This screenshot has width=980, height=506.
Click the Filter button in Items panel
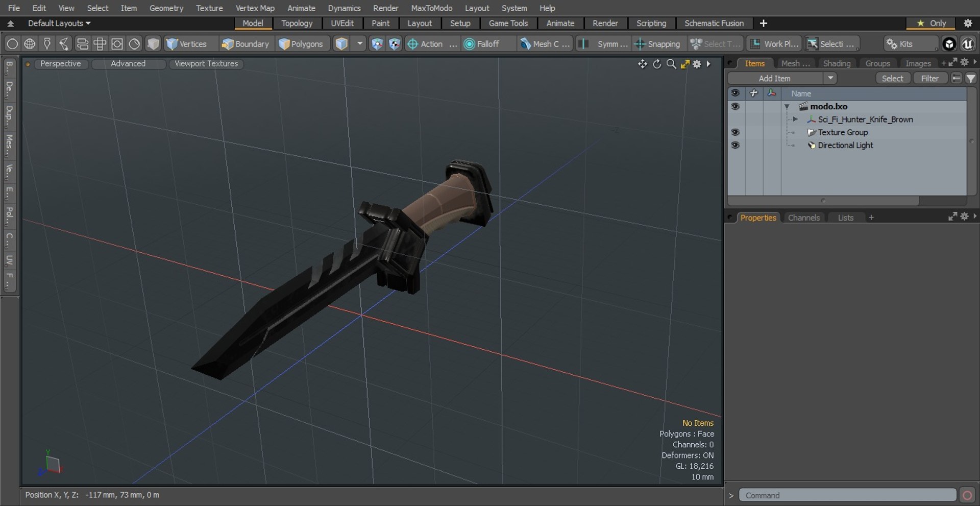(929, 78)
